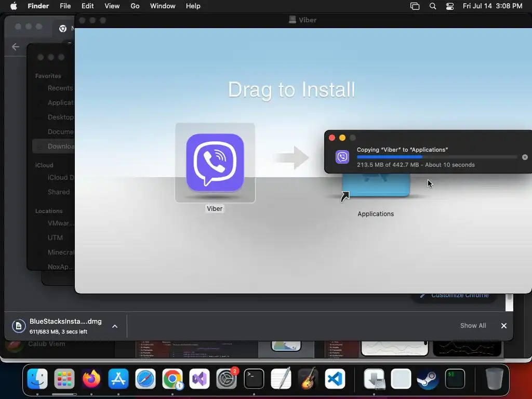The height and width of the screenshot is (399, 532).
Task: Click the white line chart thumbnail
Action: point(395,349)
